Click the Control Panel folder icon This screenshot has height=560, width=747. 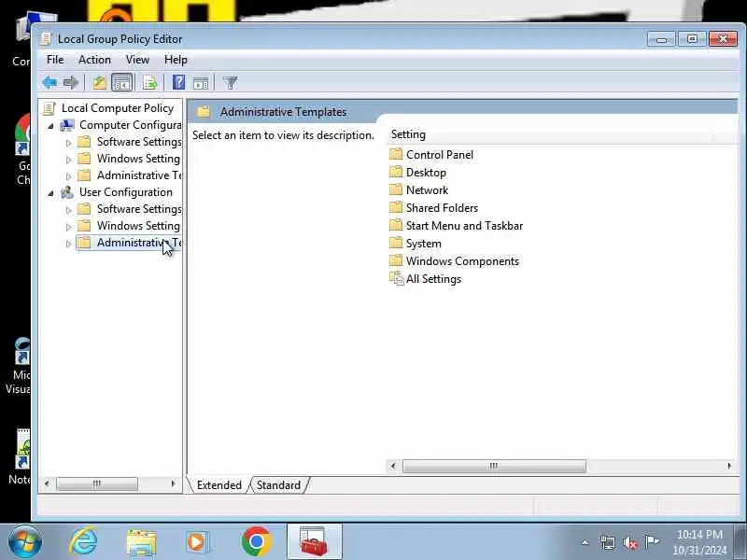point(396,154)
